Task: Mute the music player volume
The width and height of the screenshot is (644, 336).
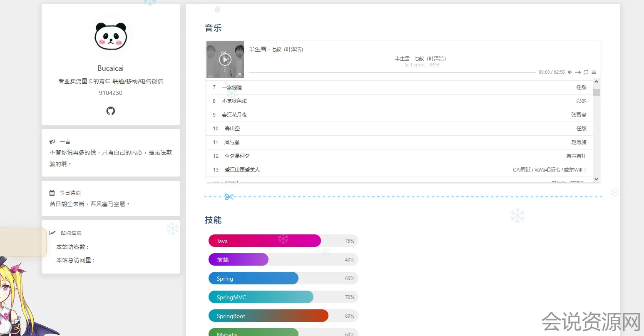Action: [x=570, y=72]
